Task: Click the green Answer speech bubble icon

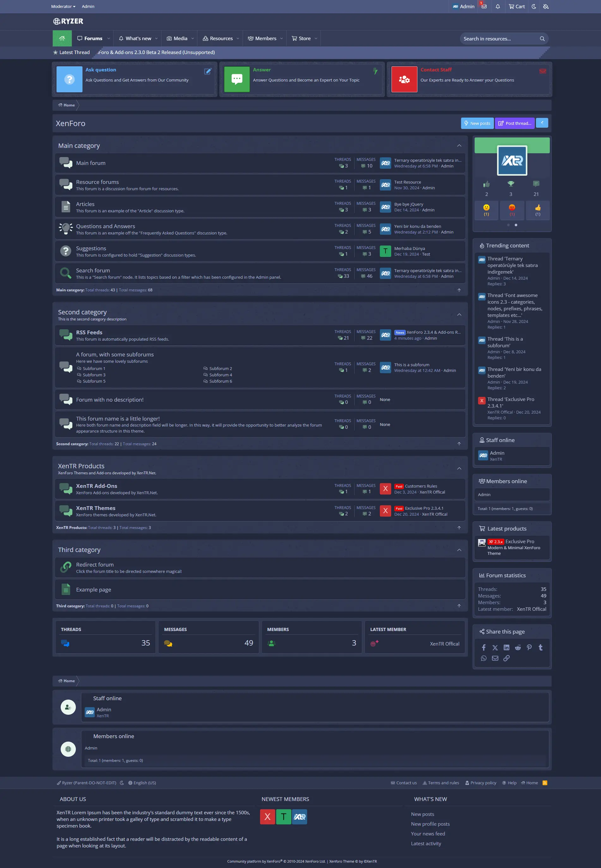Action: click(237, 79)
